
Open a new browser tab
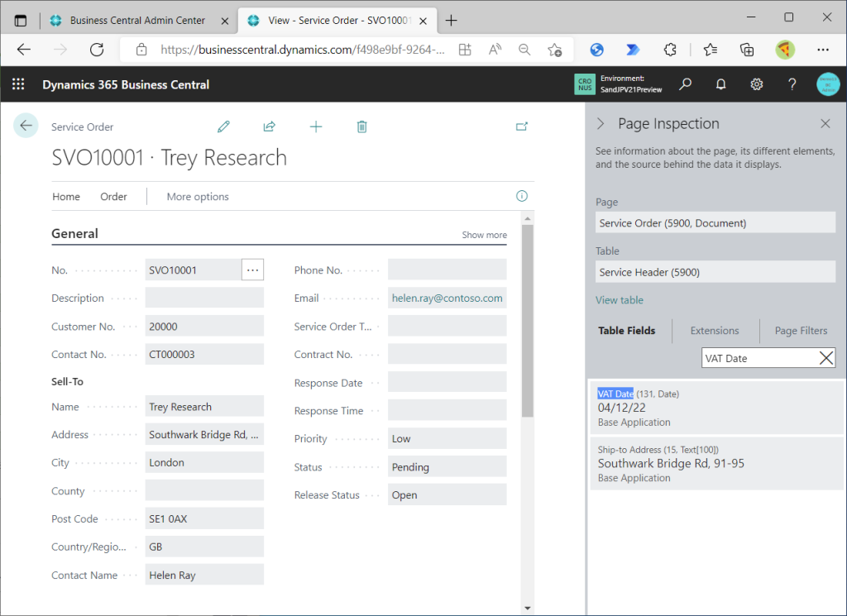tap(451, 21)
